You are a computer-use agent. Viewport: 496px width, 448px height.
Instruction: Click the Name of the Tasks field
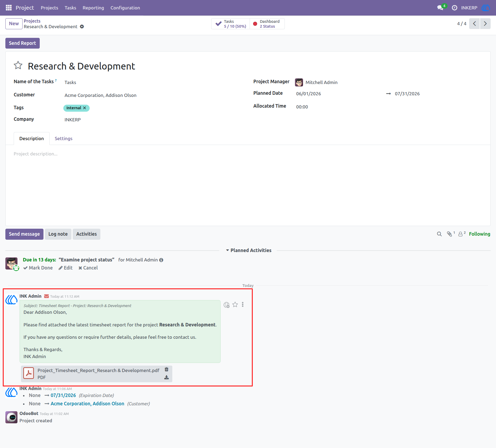[70, 82]
